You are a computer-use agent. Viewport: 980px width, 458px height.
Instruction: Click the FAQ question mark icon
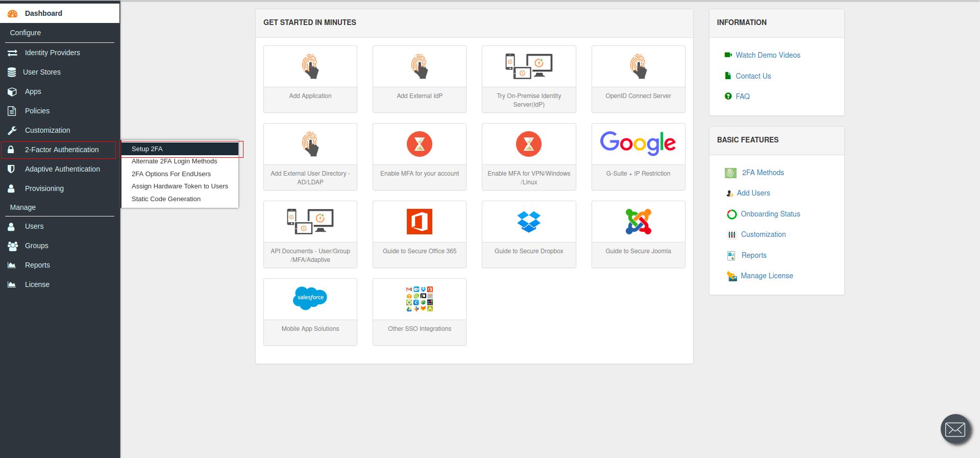728,96
